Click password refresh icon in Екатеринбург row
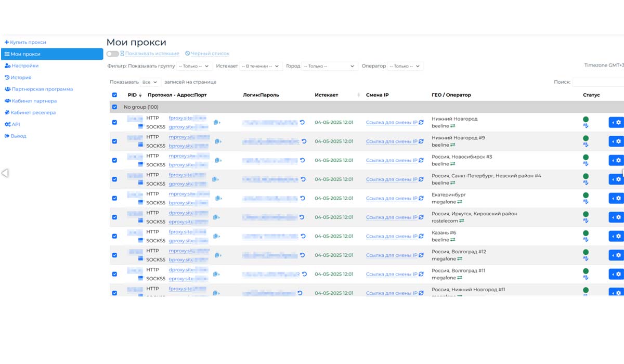 302,198
